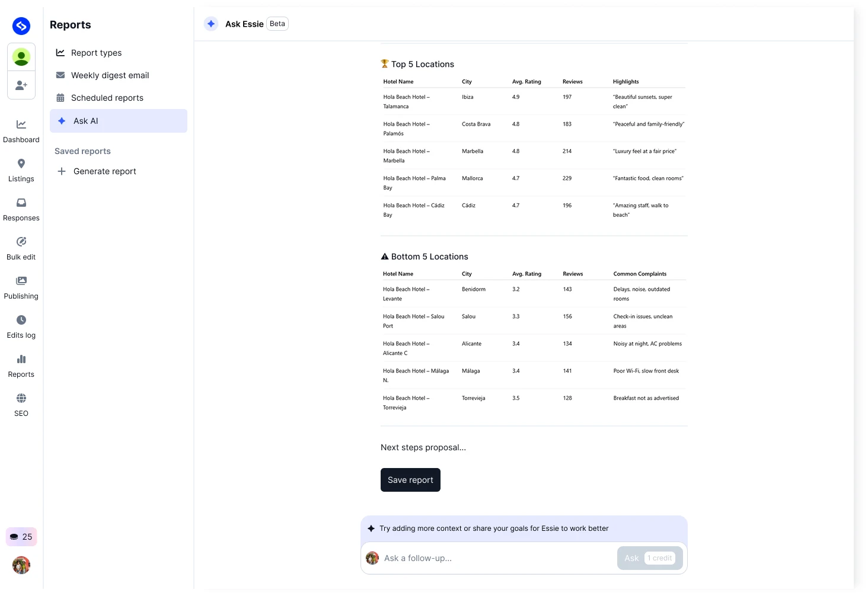Viewport: 868px width, 596px height.
Task: Select Hola Beach Hotel – Málaga N. cell
Action: tap(416, 376)
